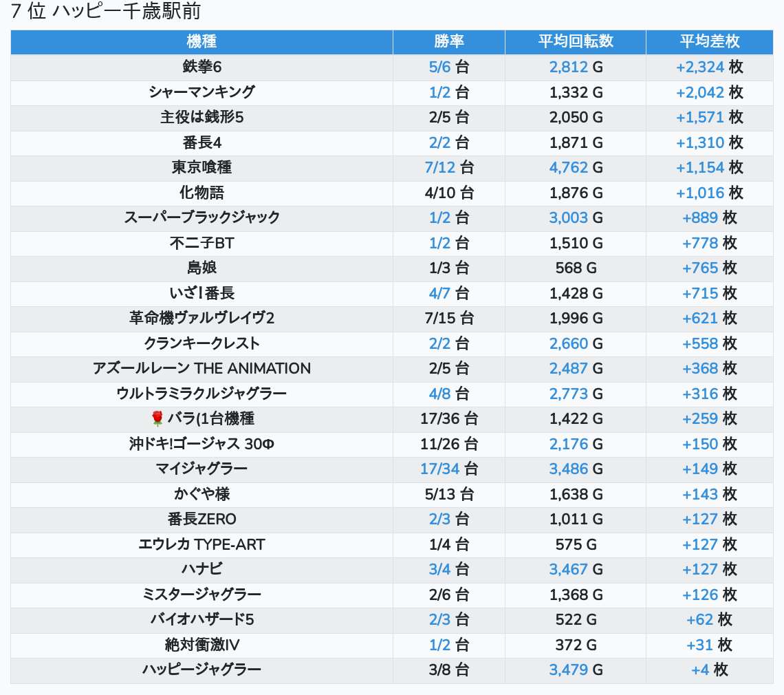Click the rose icon beside バラ(1台機種

(157, 418)
